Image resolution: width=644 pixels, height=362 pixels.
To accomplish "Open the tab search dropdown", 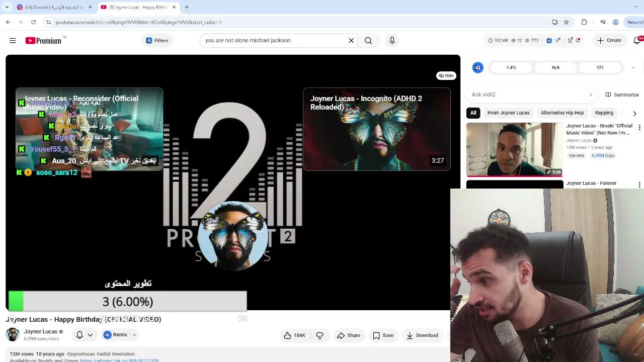I will pyautogui.click(x=7, y=7).
